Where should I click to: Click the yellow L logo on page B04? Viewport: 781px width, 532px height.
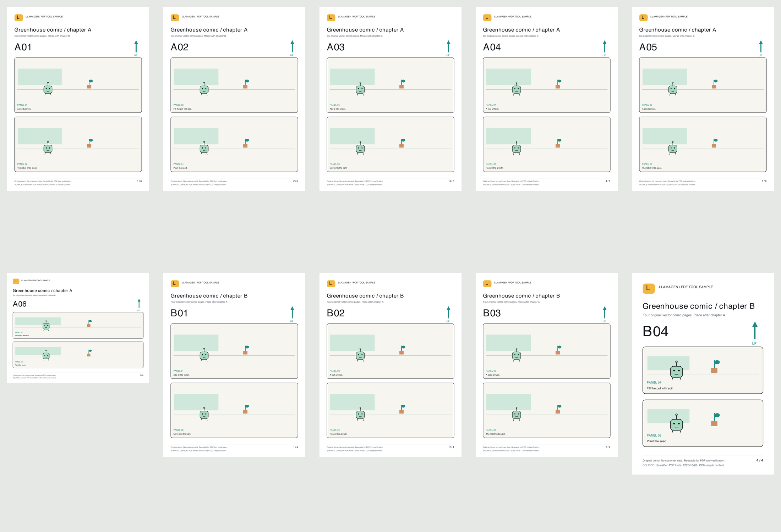pos(649,288)
